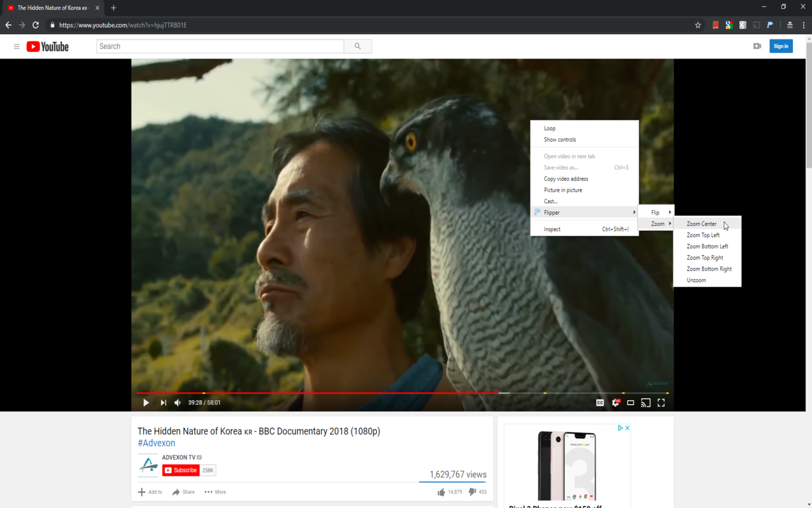Like the video thumbs up icon
The width and height of the screenshot is (812, 508).
[442, 492]
